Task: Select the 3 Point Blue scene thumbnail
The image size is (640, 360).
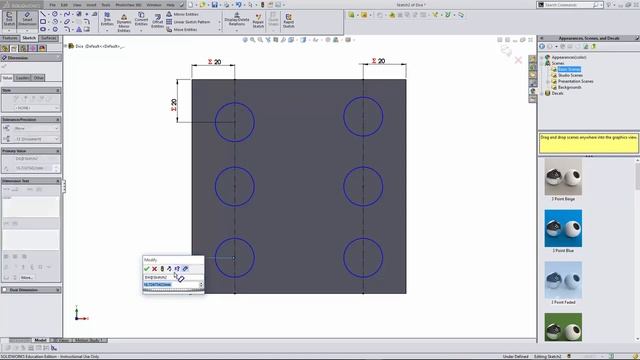Action: pyautogui.click(x=563, y=228)
